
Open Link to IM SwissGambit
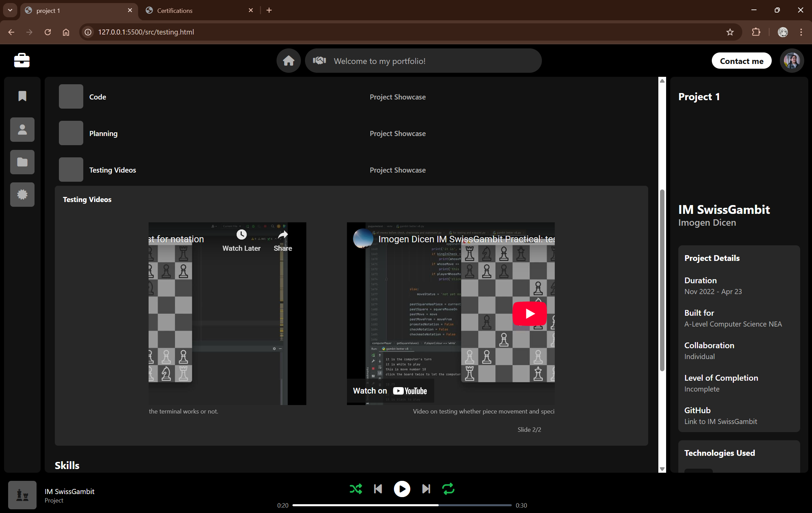(720, 421)
